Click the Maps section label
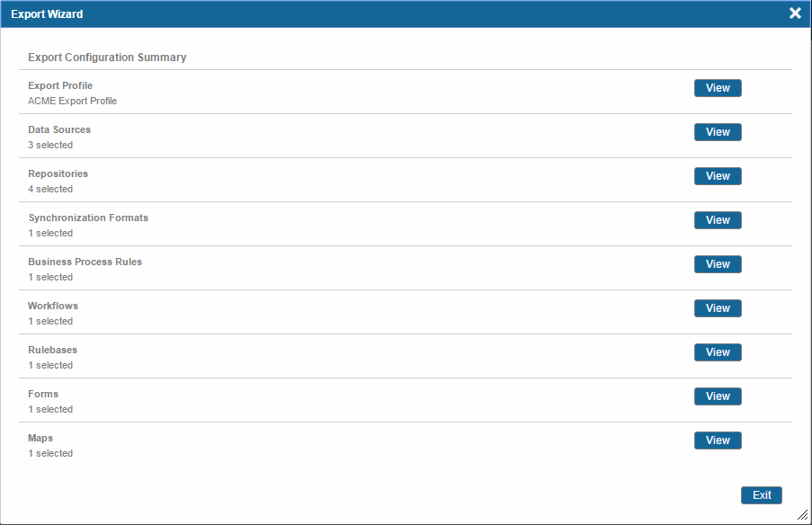Image resolution: width=812 pixels, height=525 pixels. pos(40,438)
